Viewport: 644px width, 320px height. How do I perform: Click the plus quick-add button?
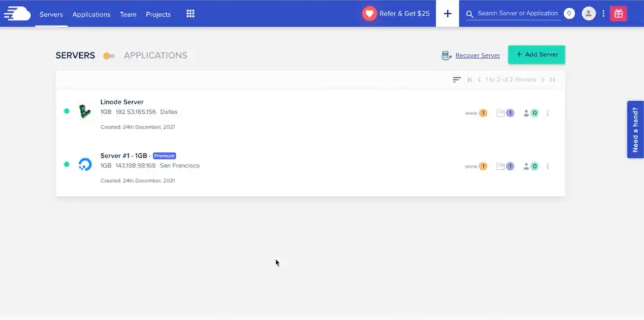[448, 14]
